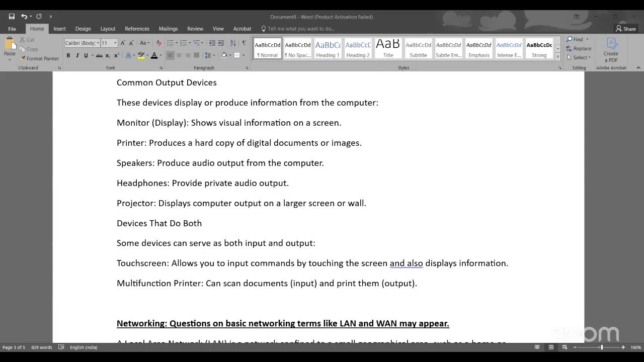Apply the Strong style
644x362 pixels.
click(539, 49)
